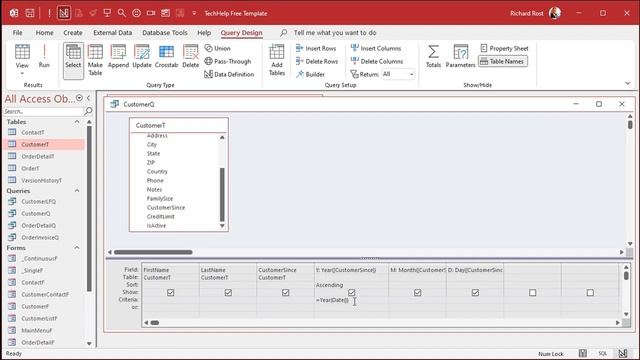Viewport: 640px width, 360px height.
Task: Click Insert Rows in Query Setup
Action: click(x=316, y=48)
